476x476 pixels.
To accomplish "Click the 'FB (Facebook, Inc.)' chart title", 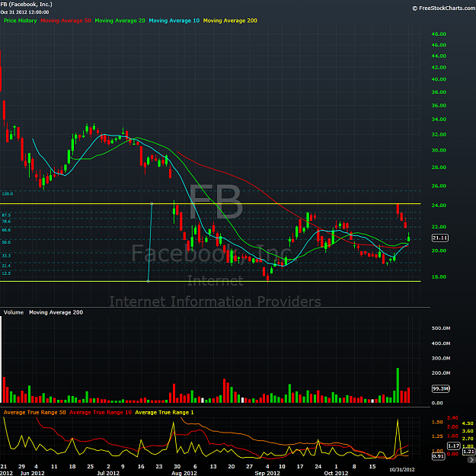I will pyautogui.click(x=27, y=5).
